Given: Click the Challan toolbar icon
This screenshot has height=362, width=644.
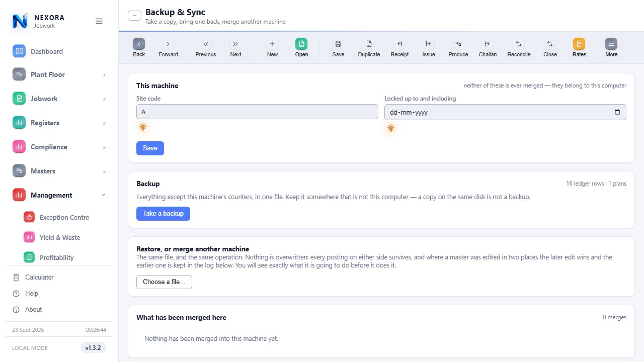Looking at the screenshot, I should [487, 44].
